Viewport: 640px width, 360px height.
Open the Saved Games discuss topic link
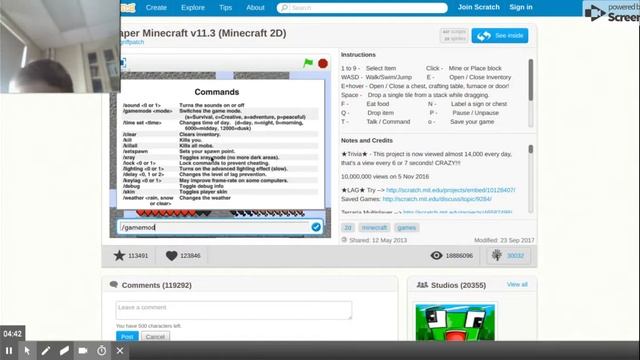437,199
